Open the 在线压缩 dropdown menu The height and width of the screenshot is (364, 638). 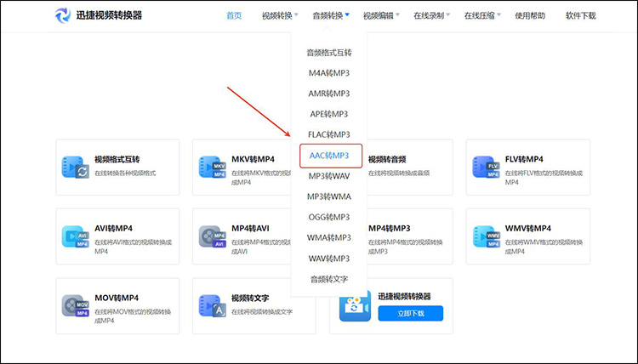tap(482, 15)
